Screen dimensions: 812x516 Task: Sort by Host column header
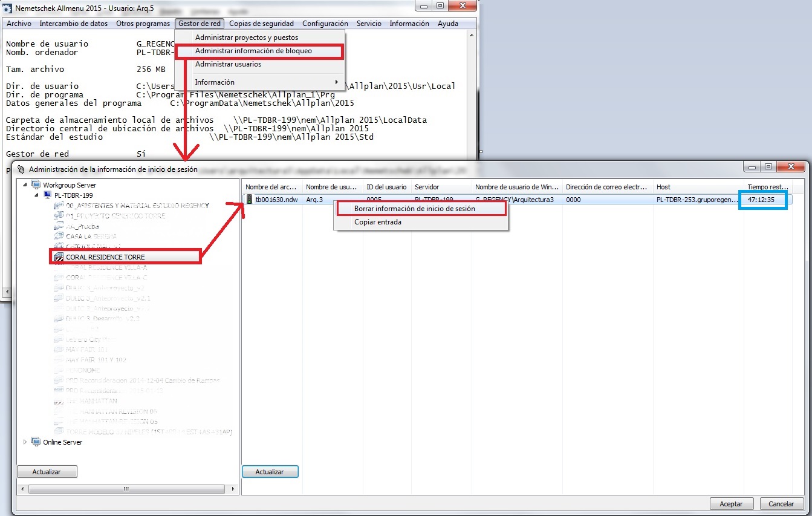tap(698, 187)
